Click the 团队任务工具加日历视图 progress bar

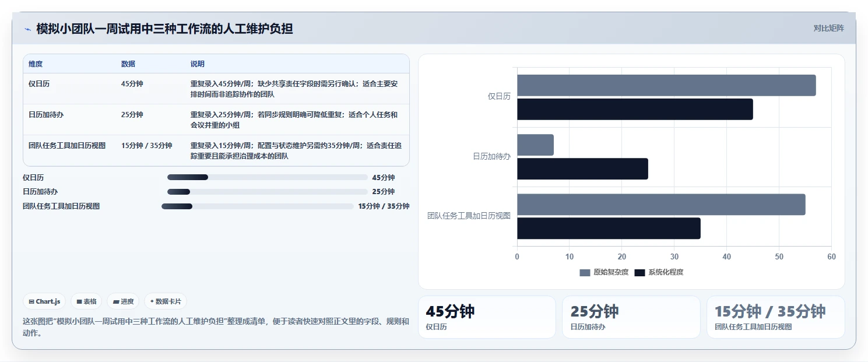(258, 206)
